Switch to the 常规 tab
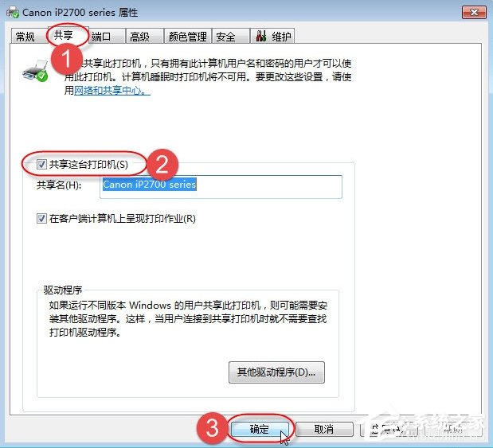This screenshot has height=448, width=493. tap(25, 37)
